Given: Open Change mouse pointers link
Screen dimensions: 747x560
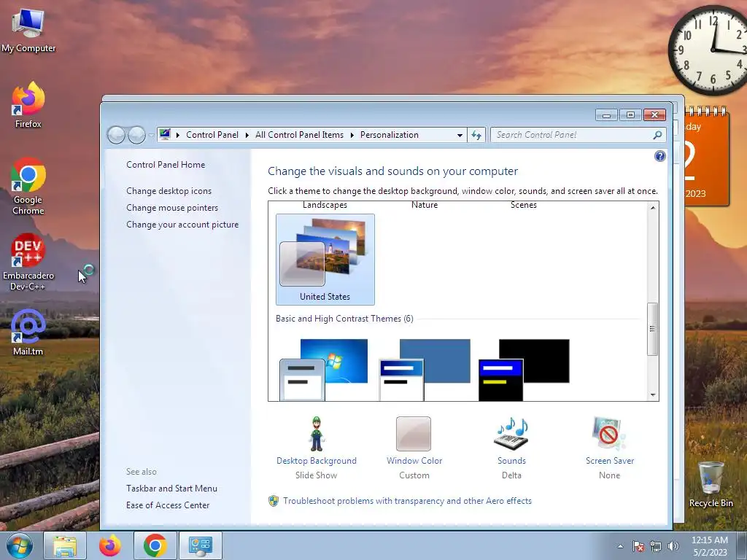Looking at the screenshot, I should click(172, 208).
